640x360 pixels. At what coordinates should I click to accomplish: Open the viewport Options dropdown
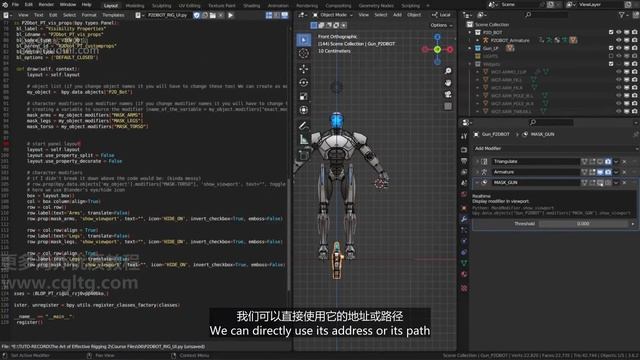tap(441, 25)
